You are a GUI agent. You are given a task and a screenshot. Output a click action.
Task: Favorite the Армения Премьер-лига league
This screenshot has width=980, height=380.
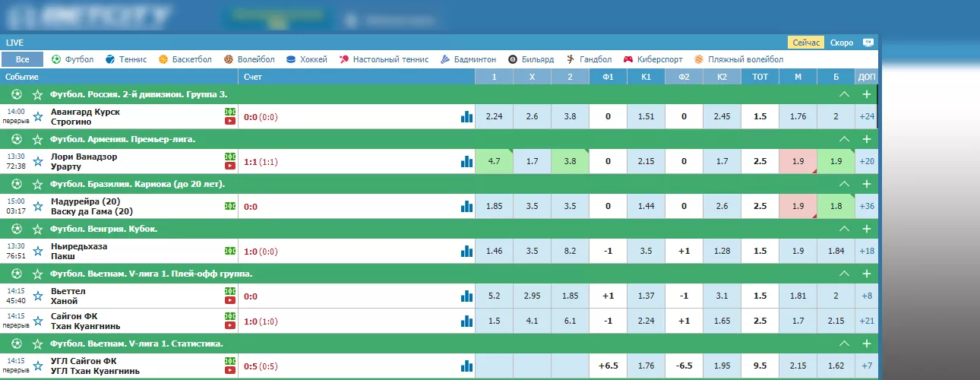[x=37, y=140]
